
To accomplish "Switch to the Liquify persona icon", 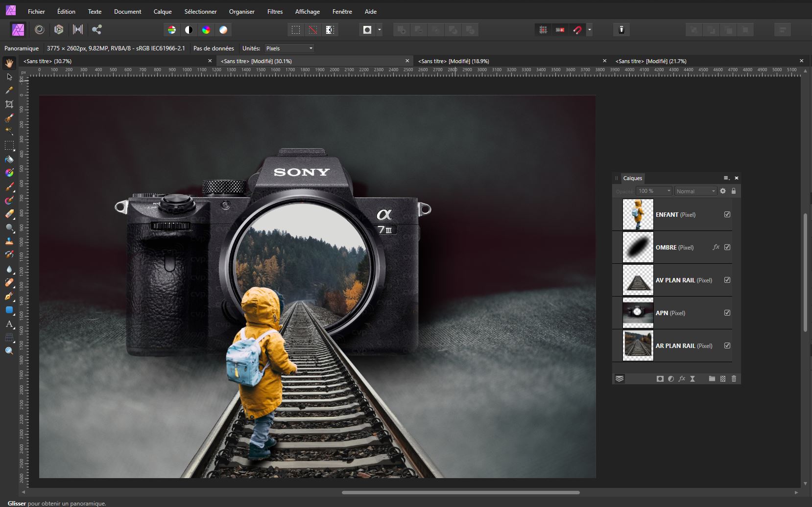I will tap(40, 30).
